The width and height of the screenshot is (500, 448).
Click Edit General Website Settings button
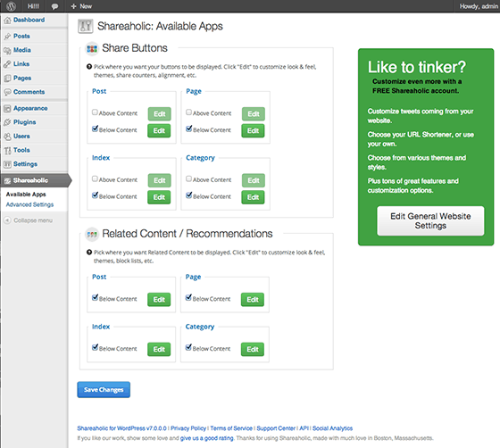tap(430, 221)
